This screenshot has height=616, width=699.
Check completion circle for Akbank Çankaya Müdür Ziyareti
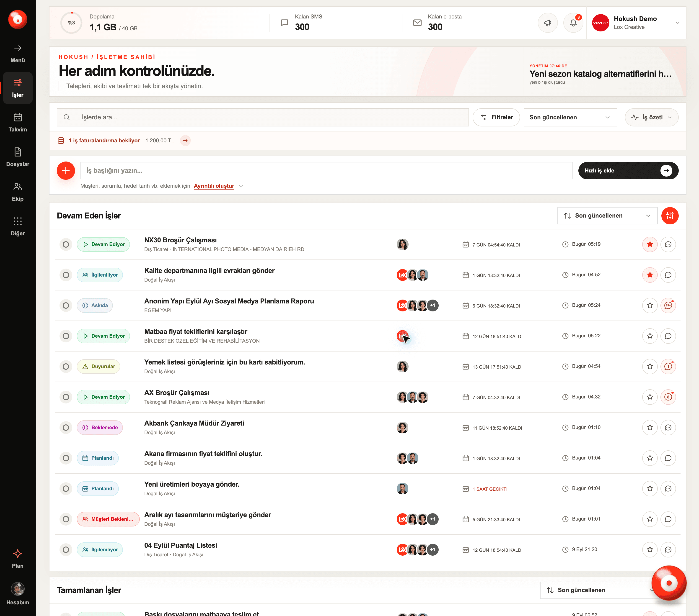click(x=66, y=427)
